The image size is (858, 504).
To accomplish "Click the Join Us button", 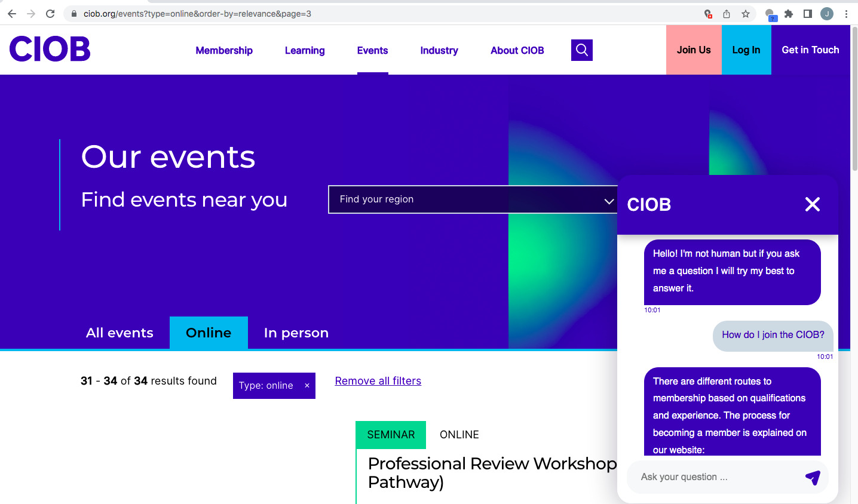I will (694, 50).
